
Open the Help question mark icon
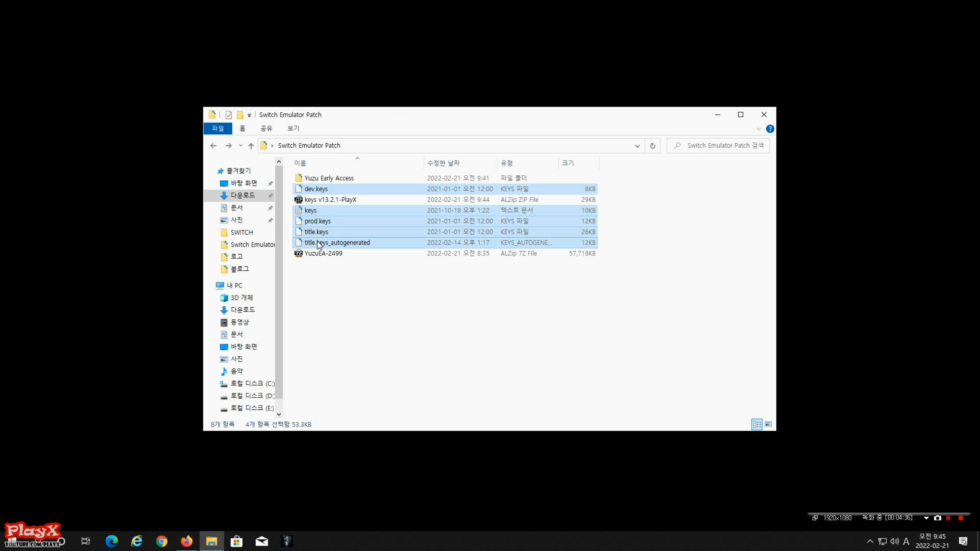[770, 129]
